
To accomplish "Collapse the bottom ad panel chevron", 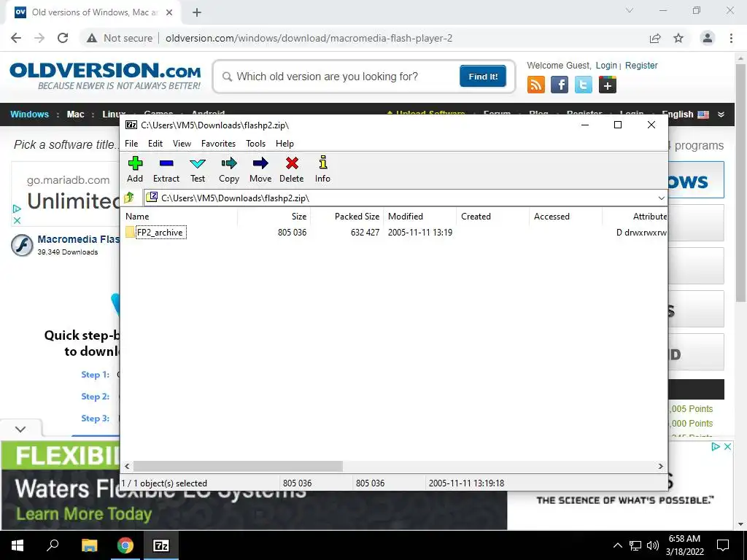I will (x=20, y=429).
